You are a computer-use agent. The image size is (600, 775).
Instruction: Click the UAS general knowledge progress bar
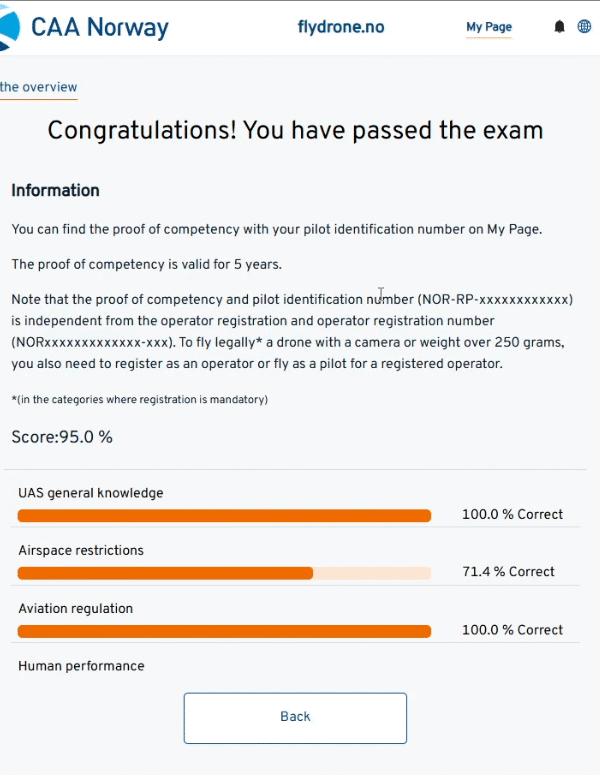224,516
